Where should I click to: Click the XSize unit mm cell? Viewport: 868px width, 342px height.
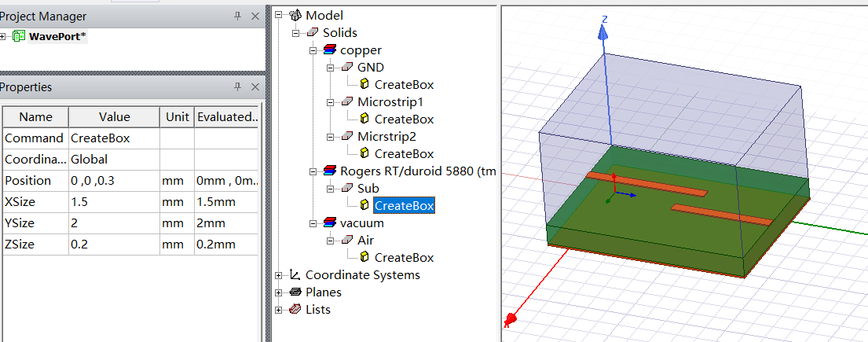178,202
